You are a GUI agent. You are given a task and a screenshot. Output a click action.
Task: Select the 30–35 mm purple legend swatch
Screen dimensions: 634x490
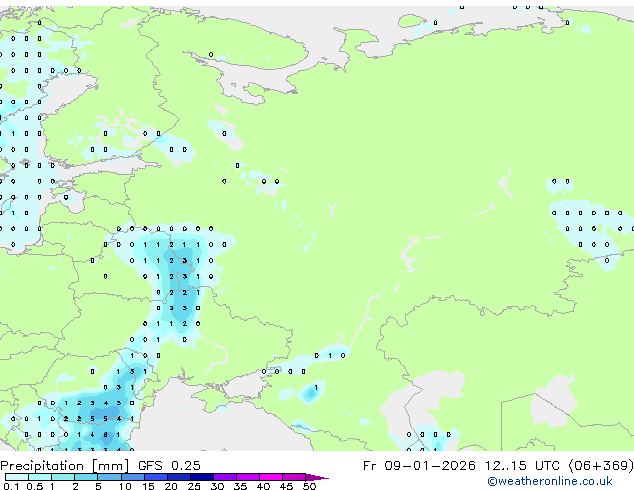225,477
